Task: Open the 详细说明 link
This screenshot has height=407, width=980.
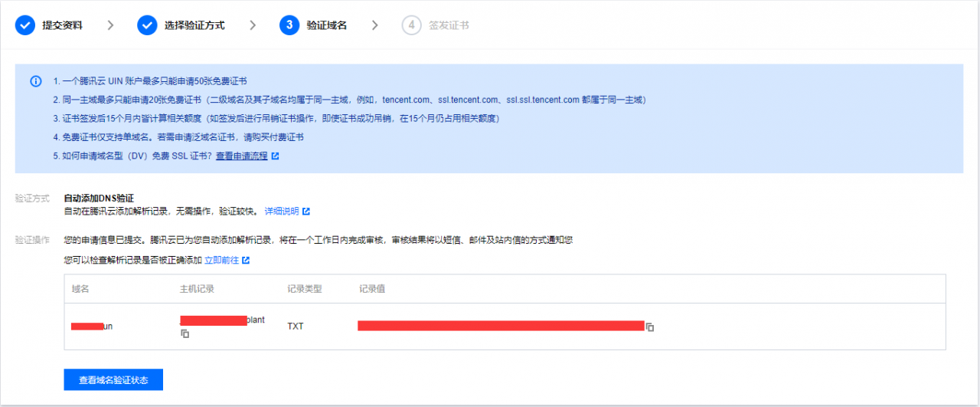Action: [282, 212]
